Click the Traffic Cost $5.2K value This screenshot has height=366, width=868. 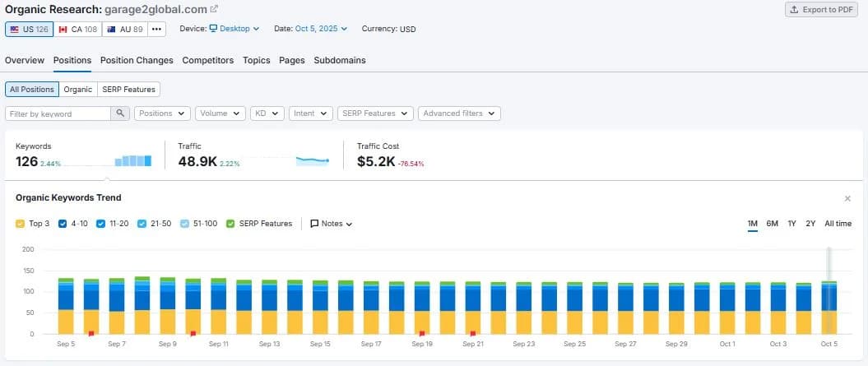376,162
